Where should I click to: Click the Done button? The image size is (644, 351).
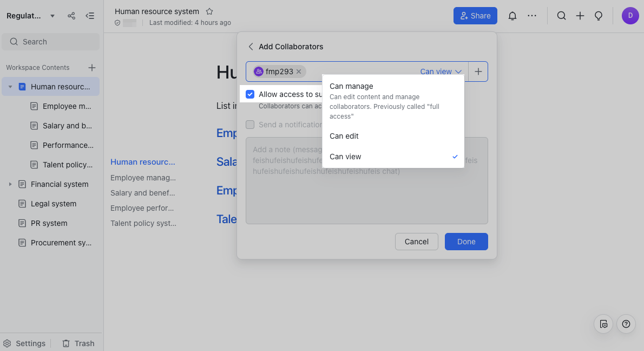pyautogui.click(x=466, y=242)
